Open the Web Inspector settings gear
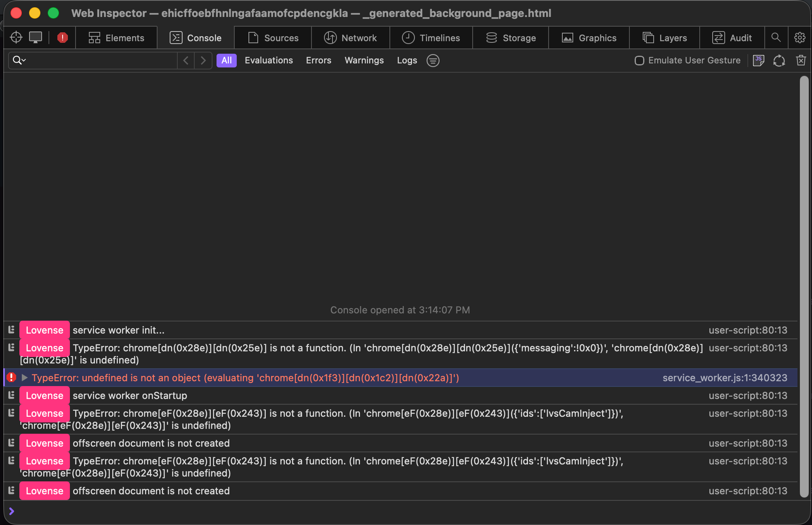 (x=800, y=38)
